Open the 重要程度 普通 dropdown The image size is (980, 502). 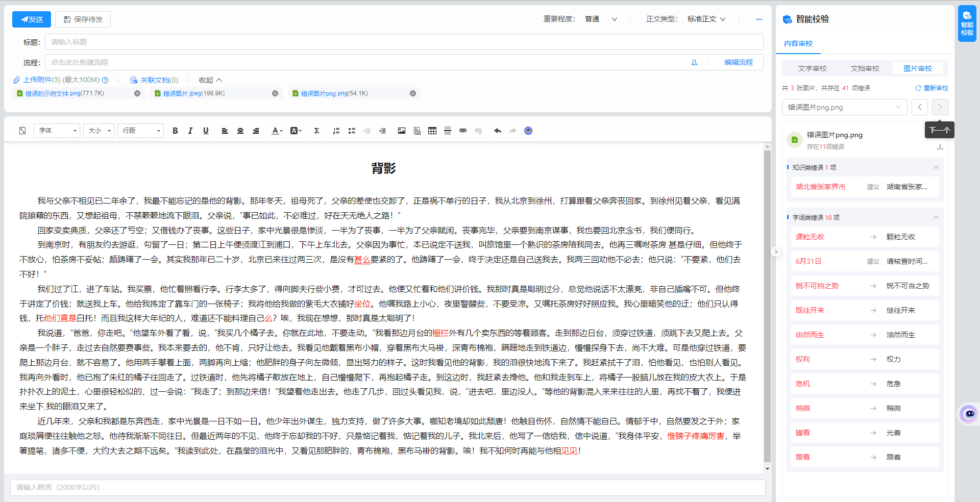point(601,19)
